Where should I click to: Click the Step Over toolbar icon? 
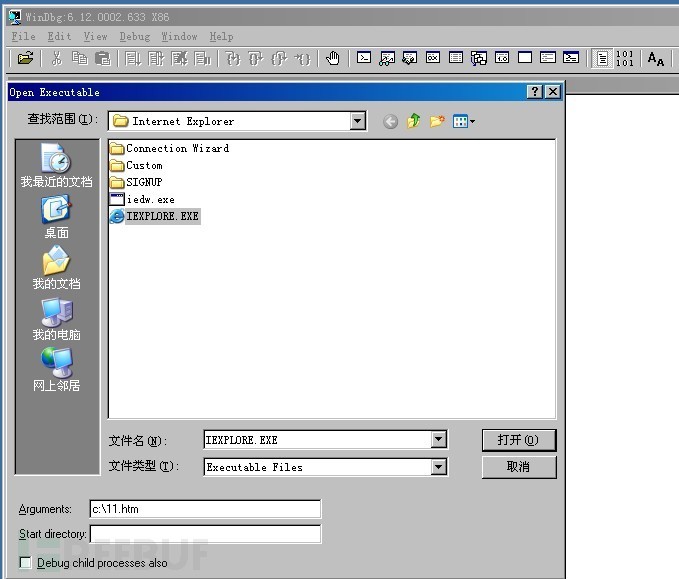coord(256,58)
